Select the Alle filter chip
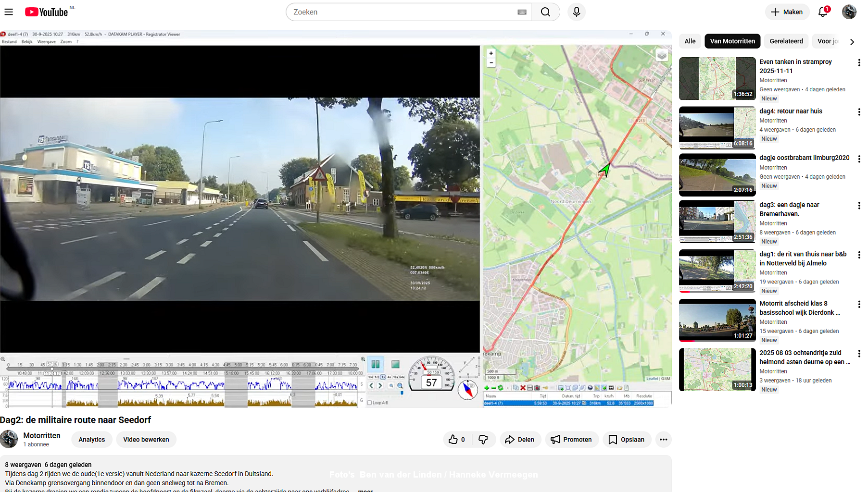This screenshot has width=868, height=492. [690, 41]
